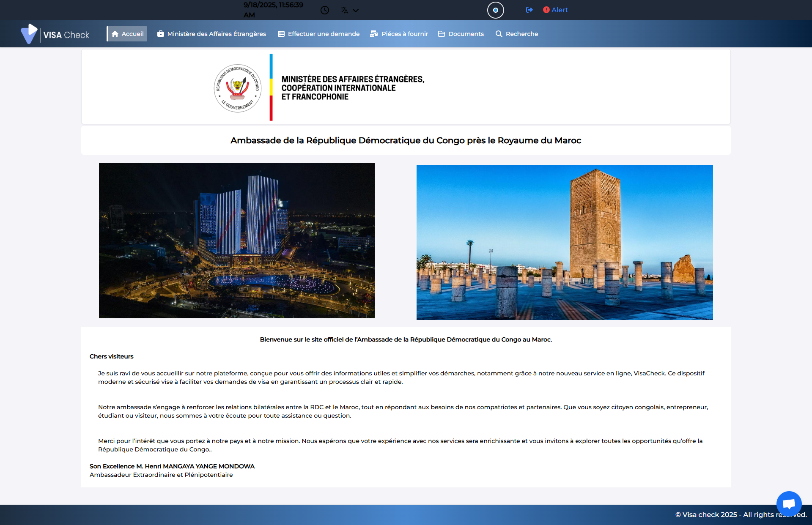Click the translate language icon
Image resolution: width=812 pixels, height=525 pixels.
click(345, 10)
